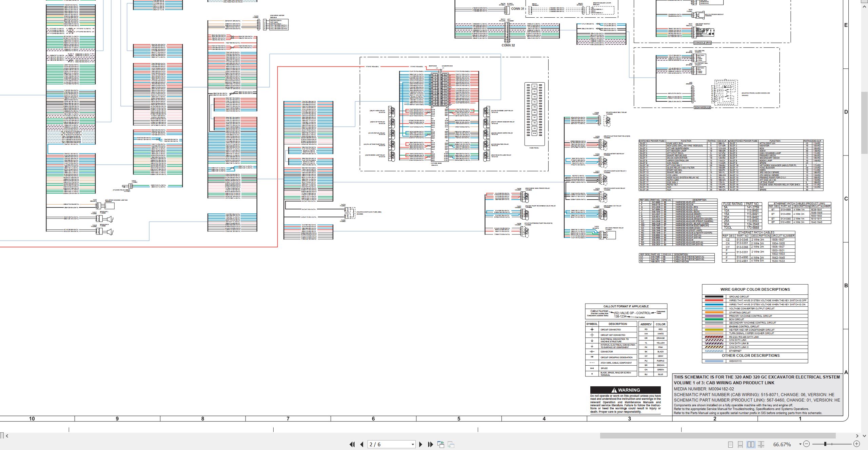Click OTHER COLOR DESCRIPTIONS heading
Viewport: 868px width, 450px height.
pyautogui.click(x=751, y=355)
